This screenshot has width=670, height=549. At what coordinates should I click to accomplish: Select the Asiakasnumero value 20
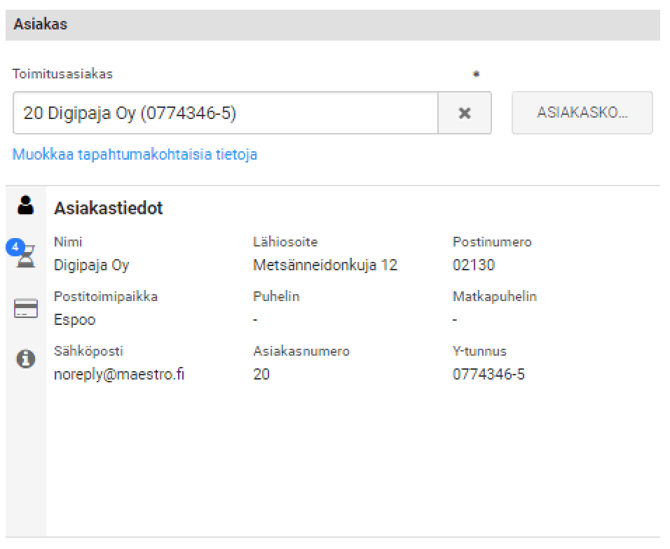click(x=262, y=374)
